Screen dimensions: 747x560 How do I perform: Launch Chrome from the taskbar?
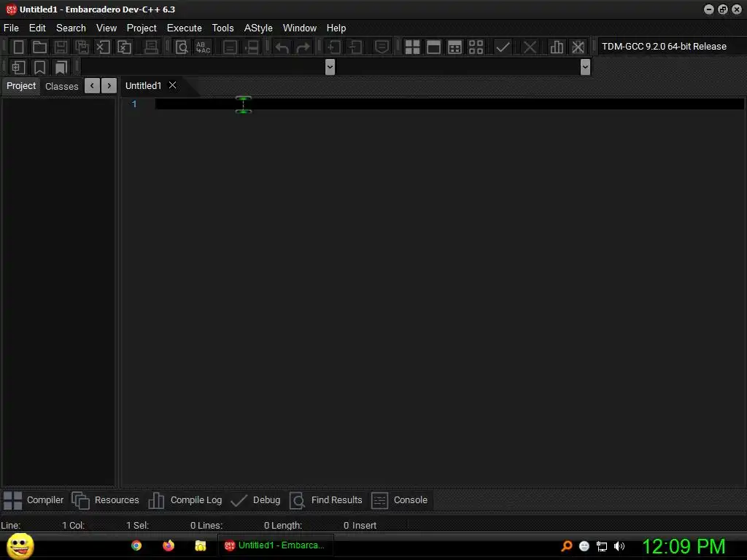pyautogui.click(x=136, y=545)
